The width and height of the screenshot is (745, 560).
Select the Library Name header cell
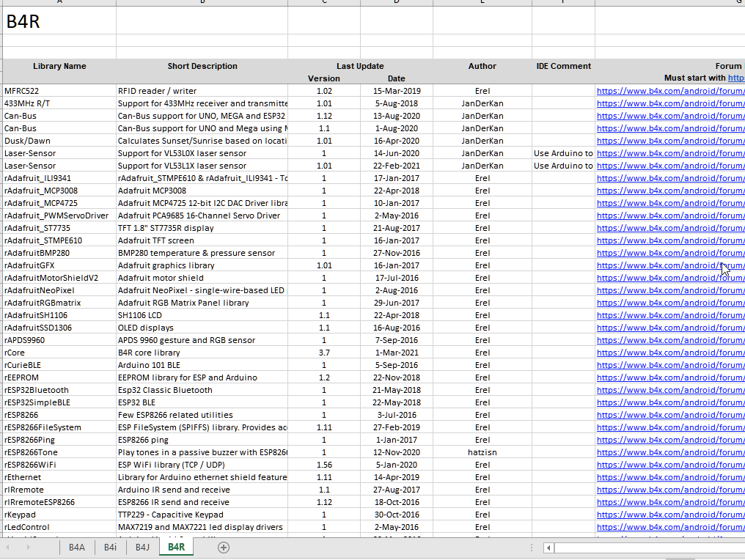tap(59, 66)
